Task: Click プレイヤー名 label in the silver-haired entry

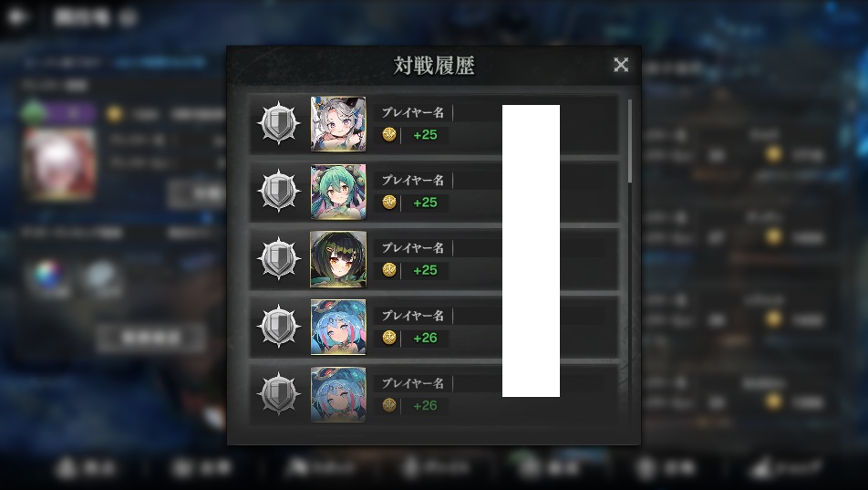Action: [412, 112]
